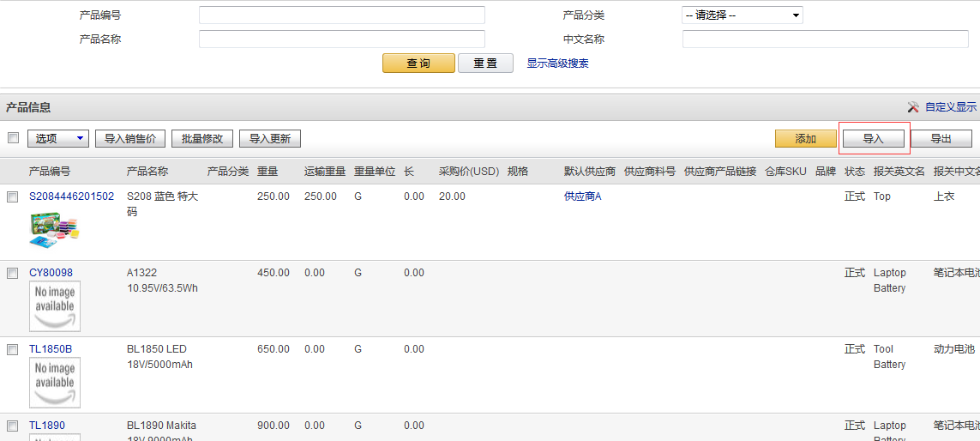
Task: Expand the 产品分类 请选择 dropdown
Action: [x=742, y=15]
